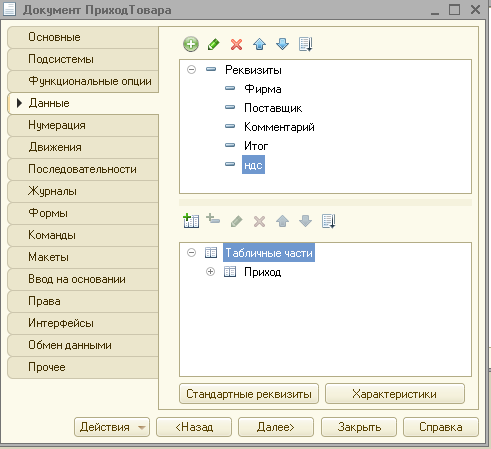
Task: Open the Команды tab
Action: tap(83, 235)
